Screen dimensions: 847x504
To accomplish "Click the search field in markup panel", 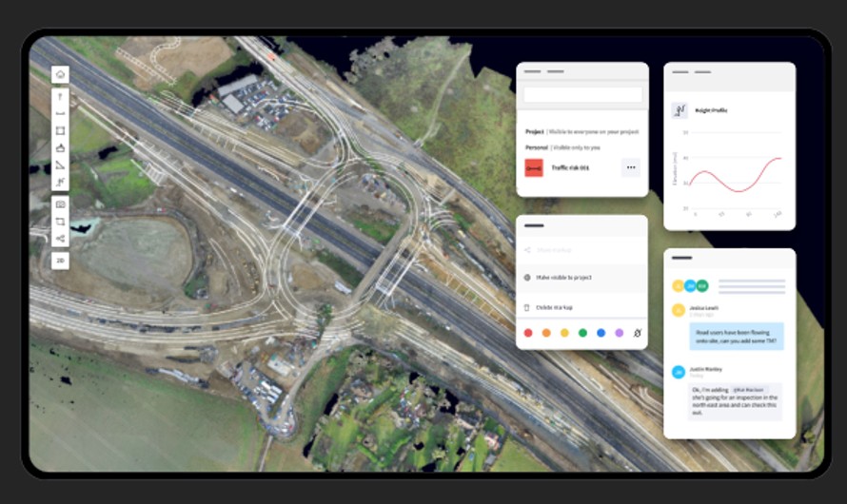I will point(582,95).
